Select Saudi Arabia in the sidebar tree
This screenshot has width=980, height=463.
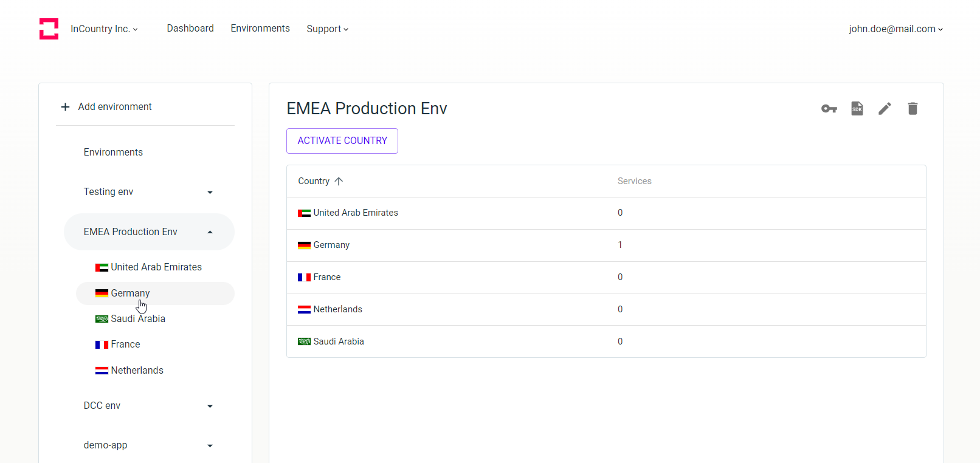pos(137,318)
